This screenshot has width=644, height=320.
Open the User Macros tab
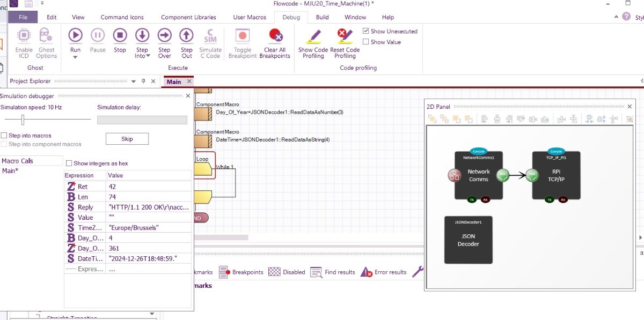click(x=250, y=17)
